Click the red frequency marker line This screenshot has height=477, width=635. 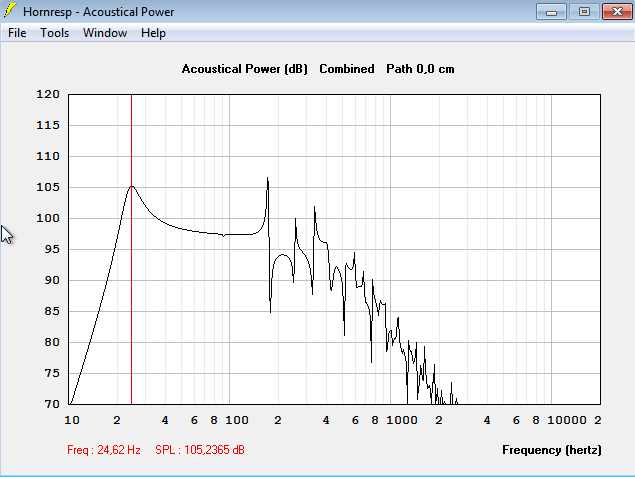click(131, 249)
